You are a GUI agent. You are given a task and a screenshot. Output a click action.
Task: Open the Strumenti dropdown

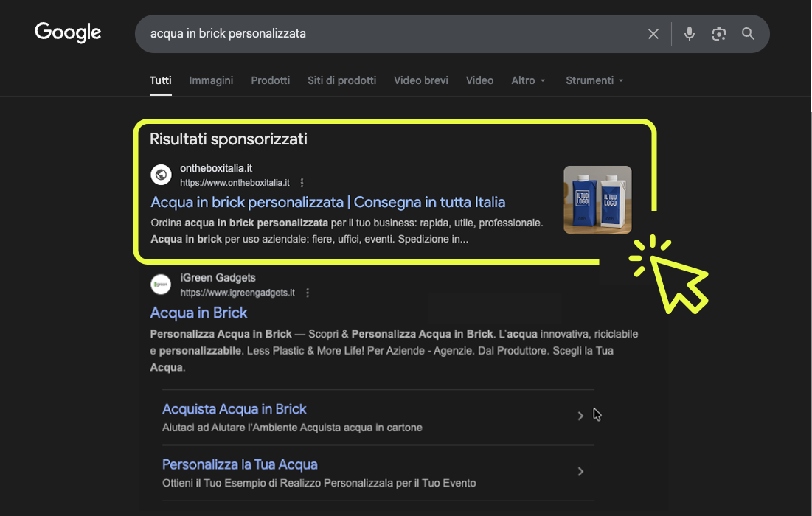[594, 81]
